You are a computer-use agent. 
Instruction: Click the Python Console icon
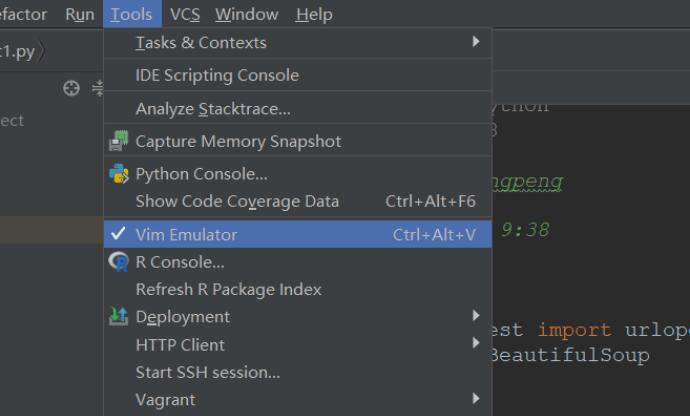(x=119, y=174)
